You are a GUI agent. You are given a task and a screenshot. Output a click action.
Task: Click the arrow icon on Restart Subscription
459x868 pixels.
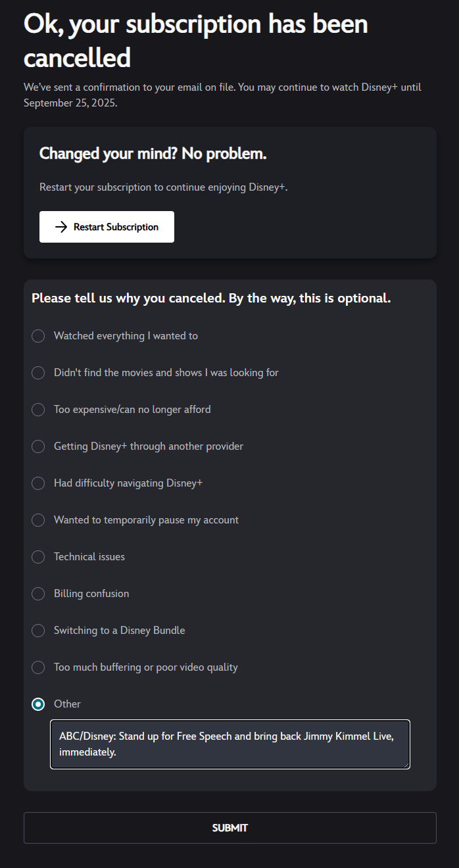(61, 227)
